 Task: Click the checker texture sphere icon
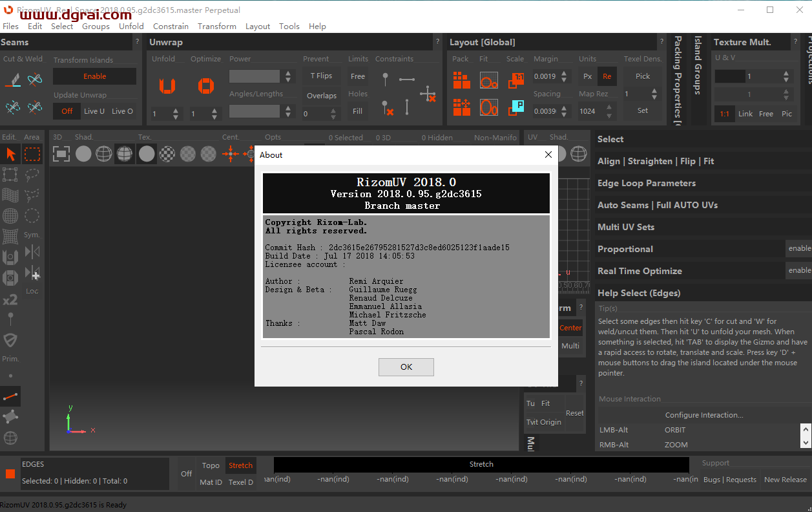(x=167, y=154)
